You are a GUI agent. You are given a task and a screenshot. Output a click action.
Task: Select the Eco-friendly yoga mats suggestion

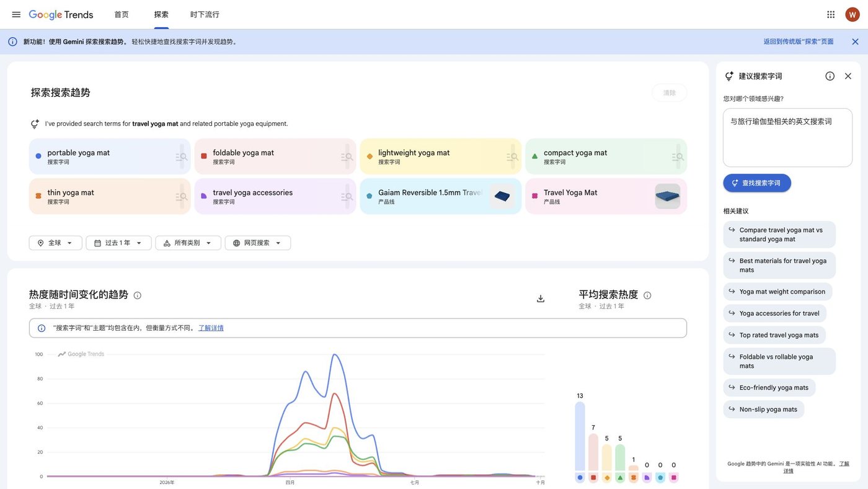click(x=769, y=388)
